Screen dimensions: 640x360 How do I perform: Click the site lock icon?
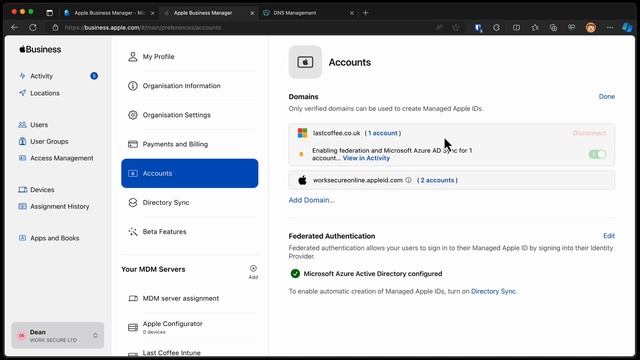[56, 28]
